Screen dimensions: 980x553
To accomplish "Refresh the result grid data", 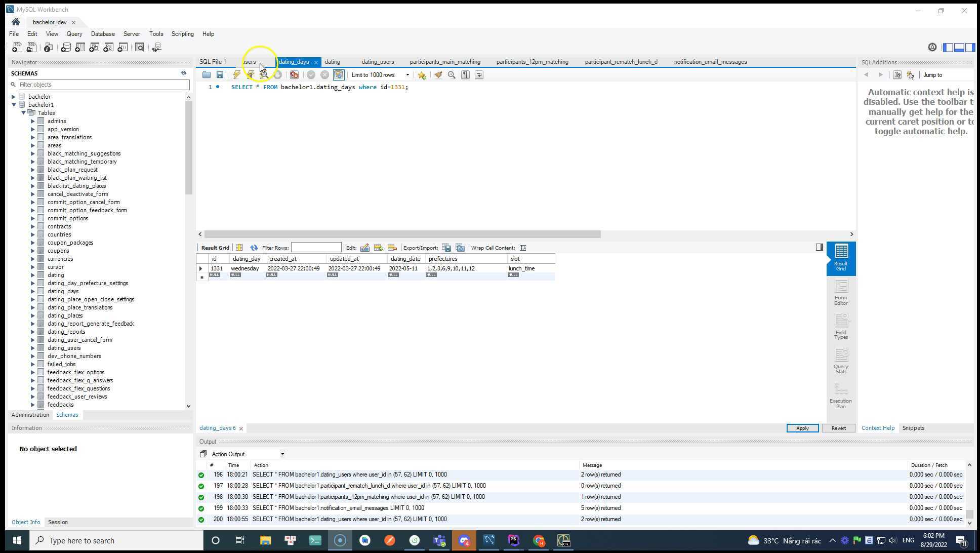I will (254, 248).
